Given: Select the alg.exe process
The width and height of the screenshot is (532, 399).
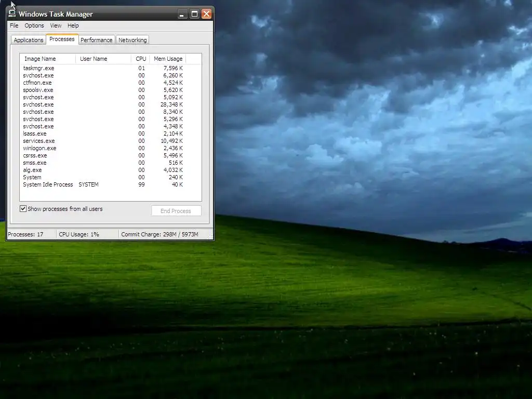Looking at the screenshot, I should click(103, 170).
